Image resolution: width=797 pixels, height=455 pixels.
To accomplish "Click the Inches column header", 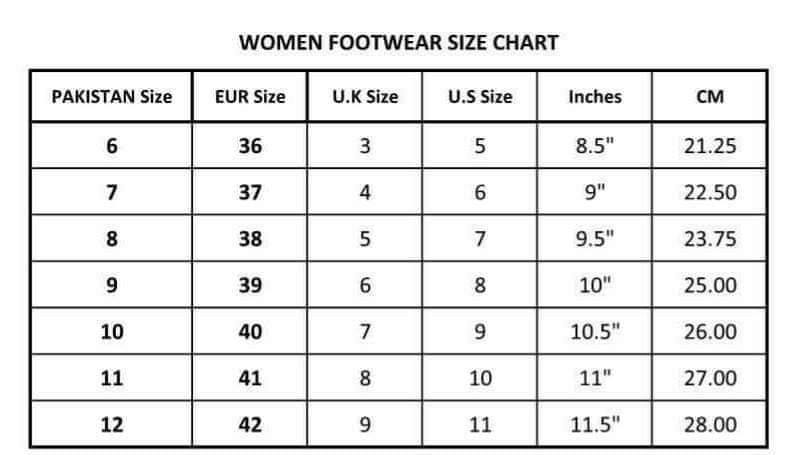I will coord(595,97).
